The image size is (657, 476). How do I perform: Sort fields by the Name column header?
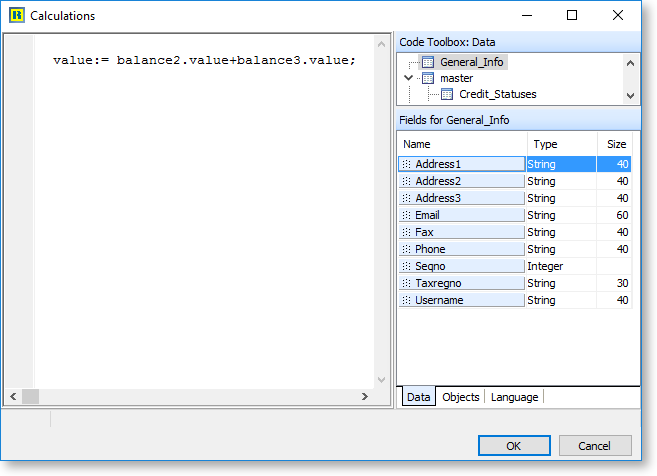461,144
